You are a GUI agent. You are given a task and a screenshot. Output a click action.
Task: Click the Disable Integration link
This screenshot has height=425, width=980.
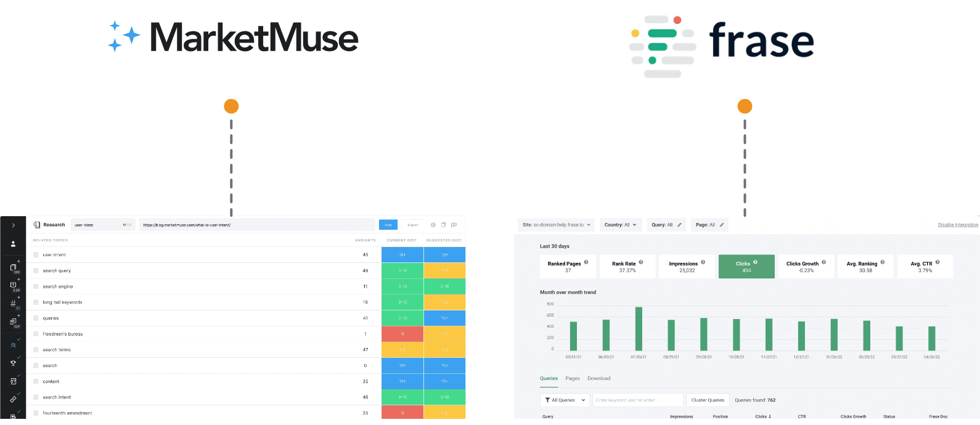click(x=957, y=225)
